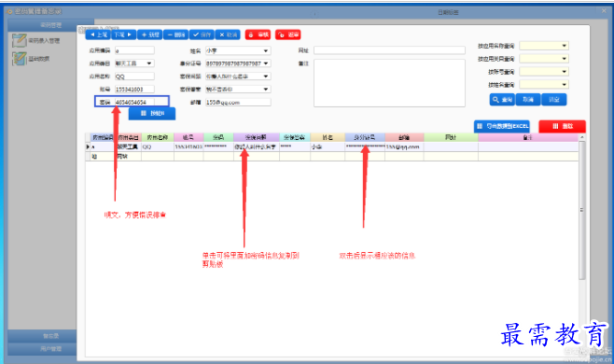Click the masked password cell in first row
This screenshot has width=614, height=364.
tap(218, 147)
